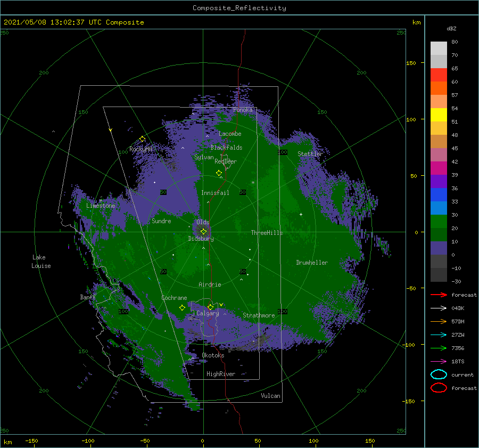479x448 pixels.
Task: Click the Innisfail city label
Action: click(215, 193)
